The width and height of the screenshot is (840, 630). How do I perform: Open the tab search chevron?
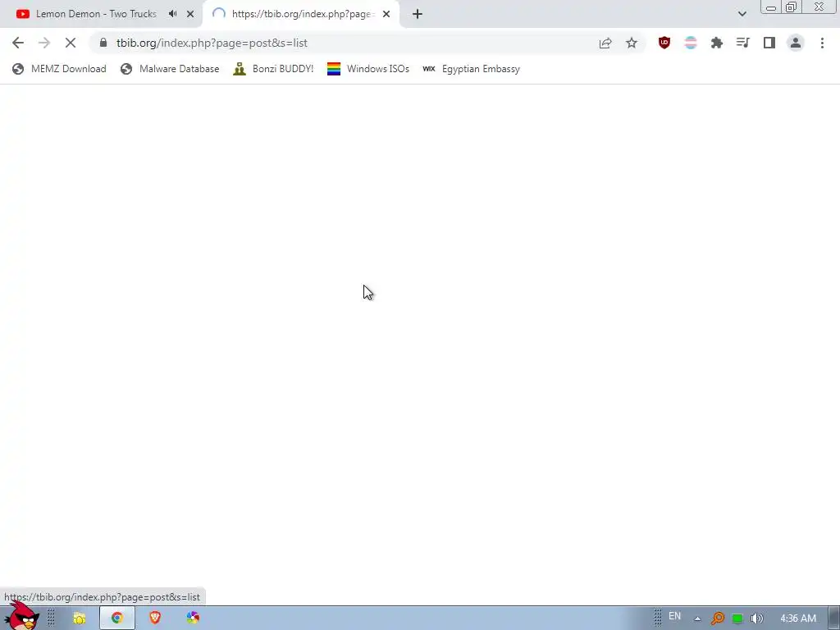pos(742,14)
